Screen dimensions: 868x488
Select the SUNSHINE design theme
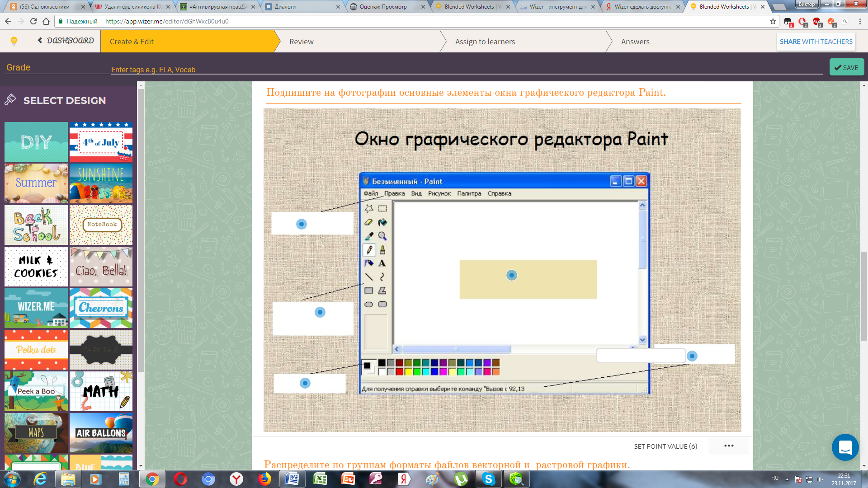click(x=101, y=183)
